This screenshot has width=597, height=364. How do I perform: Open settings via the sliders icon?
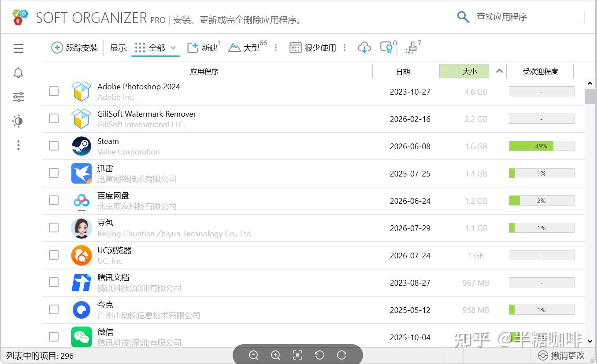point(19,97)
